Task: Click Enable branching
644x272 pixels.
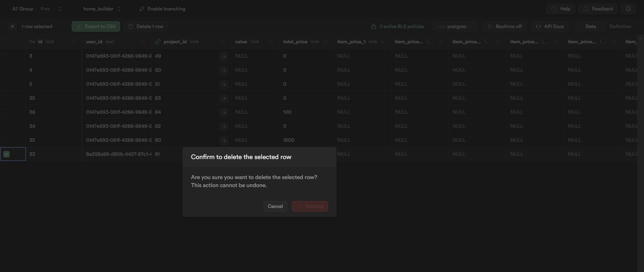Action: [162, 9]
